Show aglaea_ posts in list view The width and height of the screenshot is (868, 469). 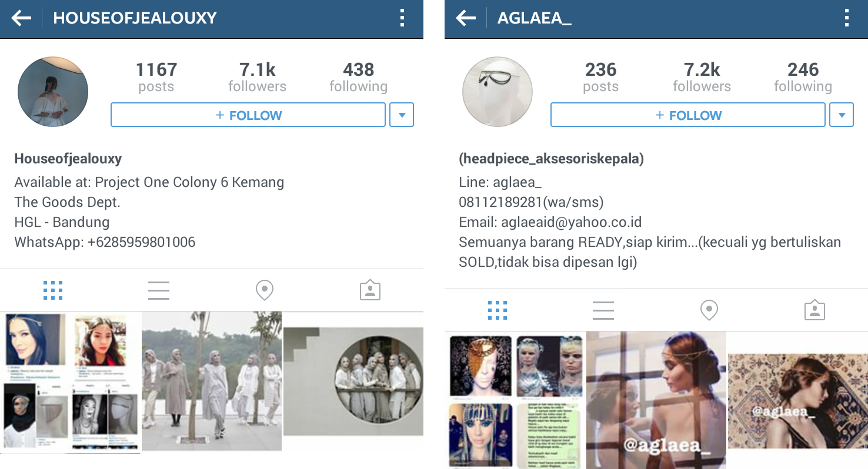tap(603, 310)
